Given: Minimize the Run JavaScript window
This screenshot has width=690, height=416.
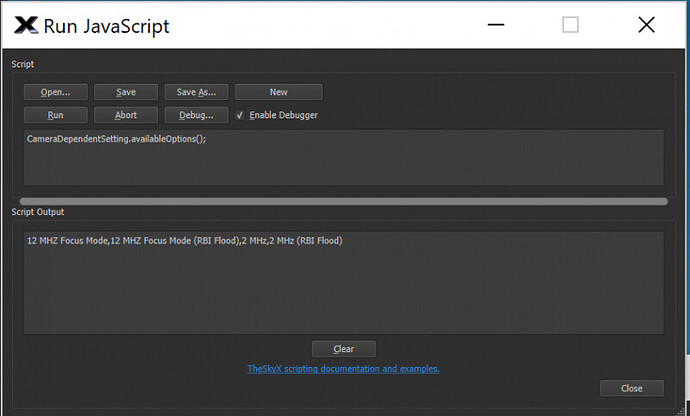Looking at the screenshot, I should point(496,25).
